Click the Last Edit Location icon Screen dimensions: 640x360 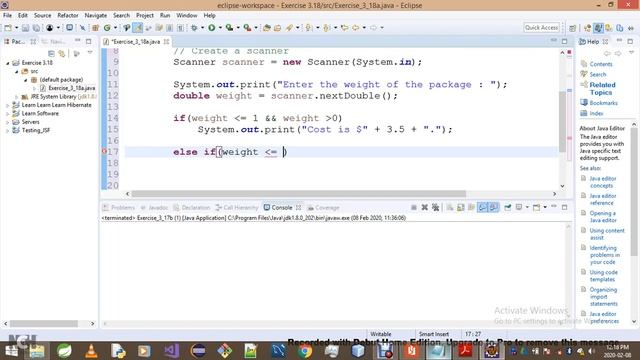(x=344, y=28)
